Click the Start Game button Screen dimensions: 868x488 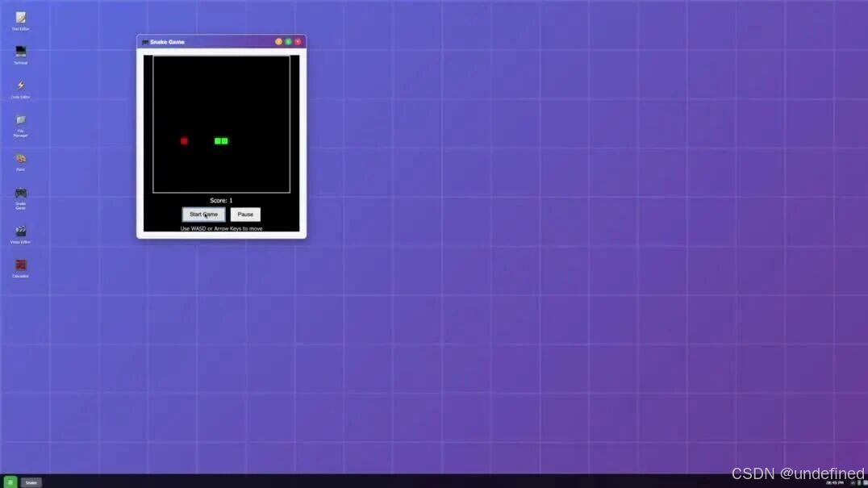coord(204,214)
